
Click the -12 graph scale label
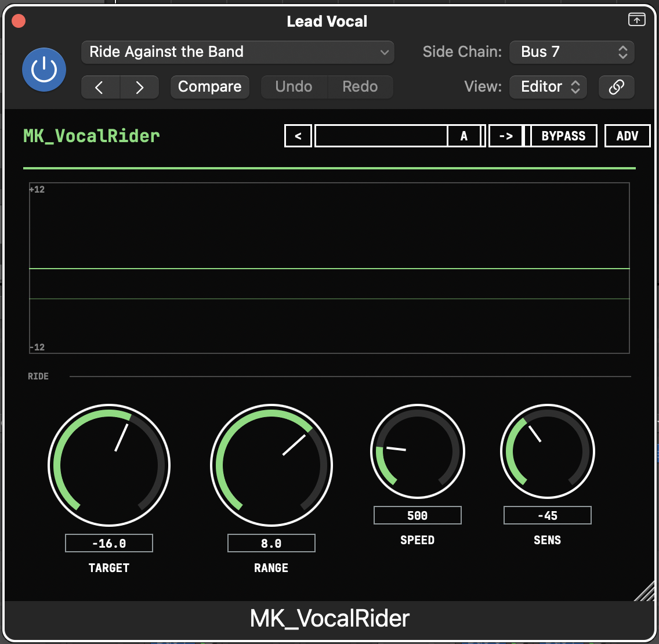click(x=37, y=347)
